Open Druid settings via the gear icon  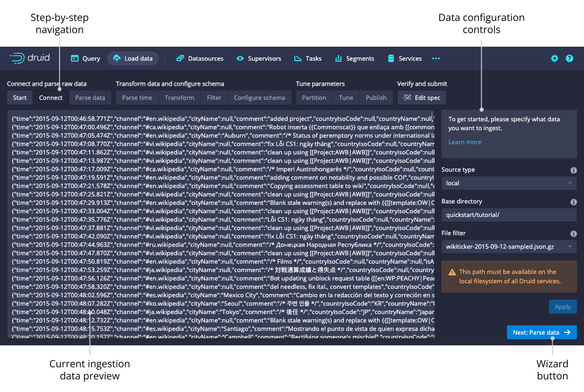555,58
